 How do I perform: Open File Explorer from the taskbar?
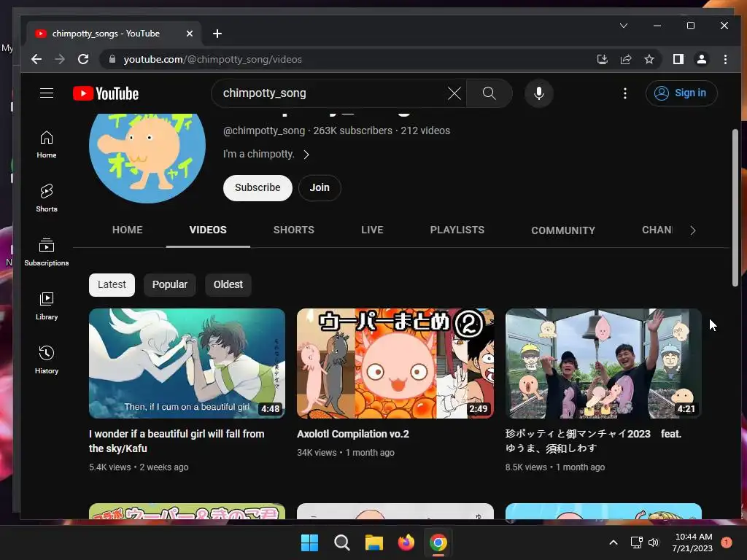tap(374, 542)
